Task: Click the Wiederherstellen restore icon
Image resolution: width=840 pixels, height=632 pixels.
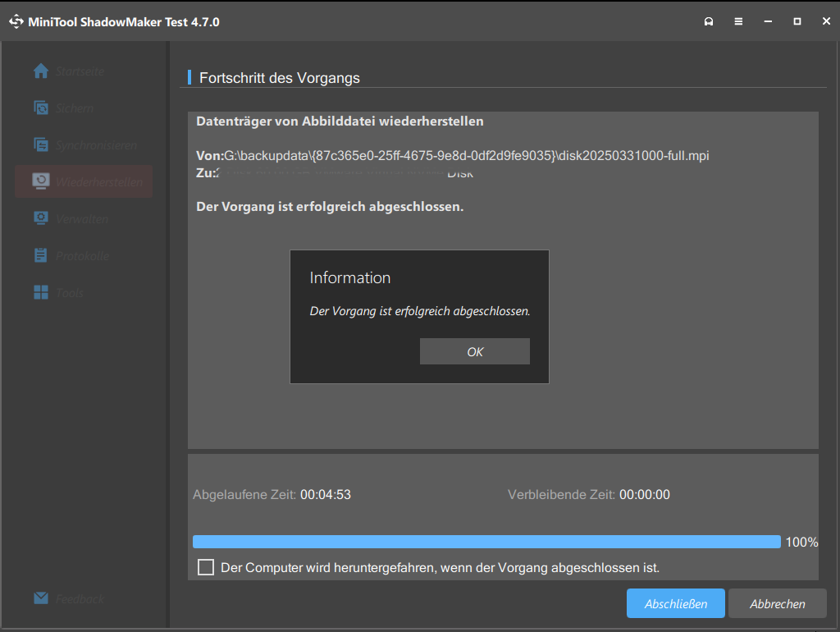Action: click(41, 181)
